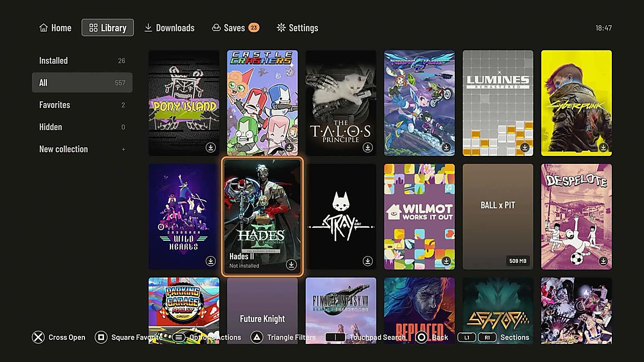Click the L1 sections button
644x362 pixels.
point(466,337)
